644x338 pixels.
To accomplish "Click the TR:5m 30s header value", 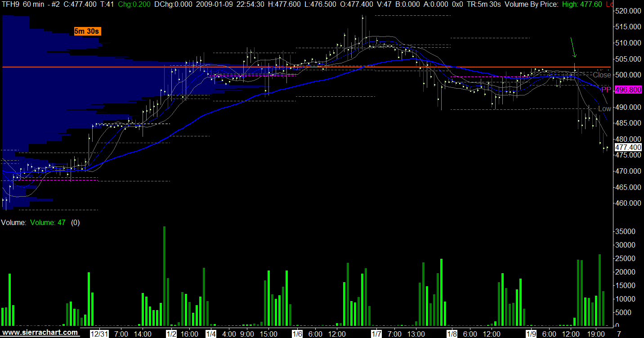I will coord(483,4).
